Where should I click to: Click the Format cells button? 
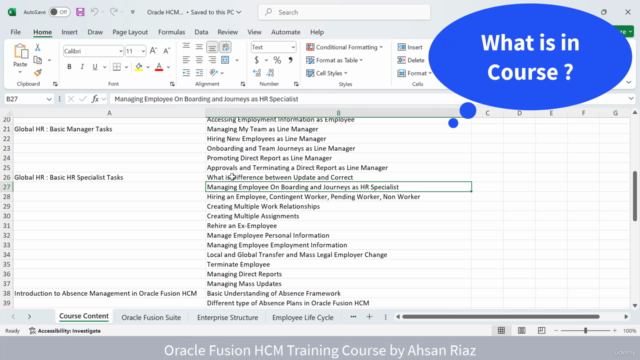coord(414,73)
